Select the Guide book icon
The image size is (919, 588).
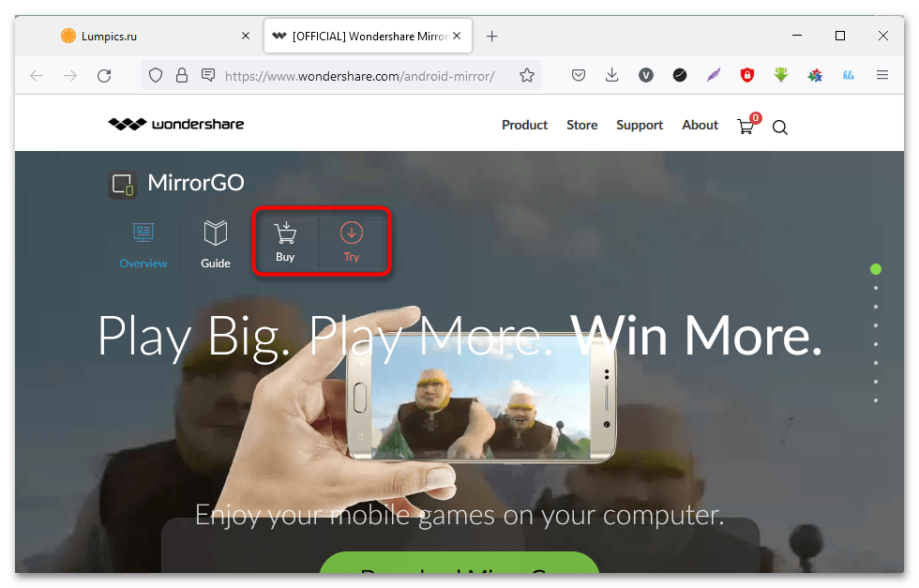tap(216, 234)
